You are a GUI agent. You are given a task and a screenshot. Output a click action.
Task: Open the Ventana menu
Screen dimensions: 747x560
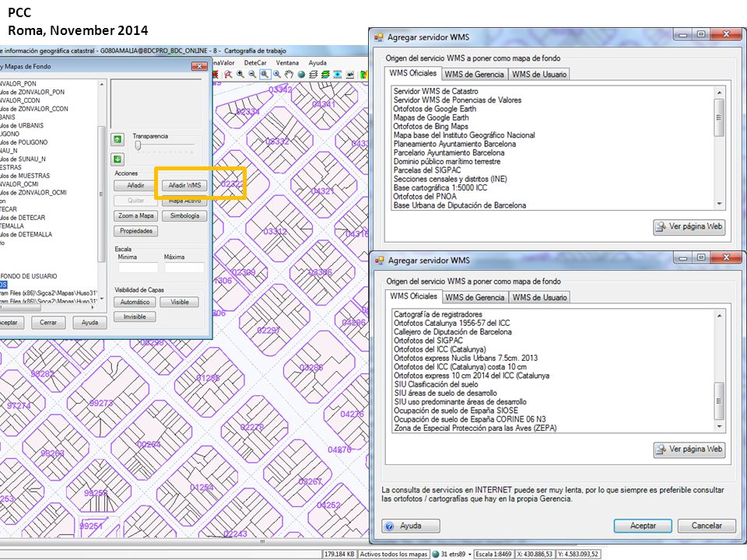pyautogui.click(x=287, y=63)
